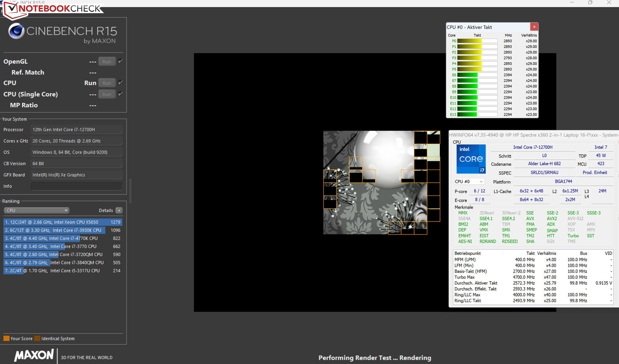Toggle the OpenGL test checkbox
Viewport: 619px width, 364px height.
pos(120,61)
